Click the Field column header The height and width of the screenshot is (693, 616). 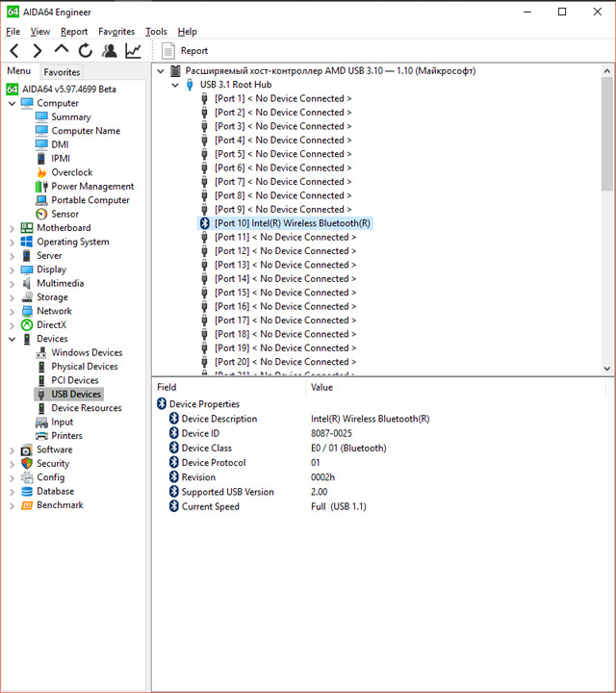167,387
